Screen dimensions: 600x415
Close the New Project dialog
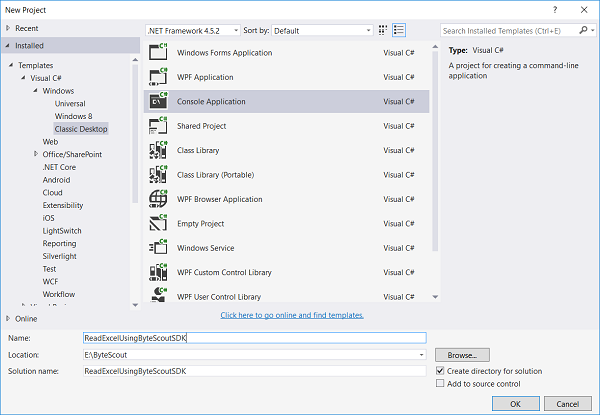click(x=584, y=10)
